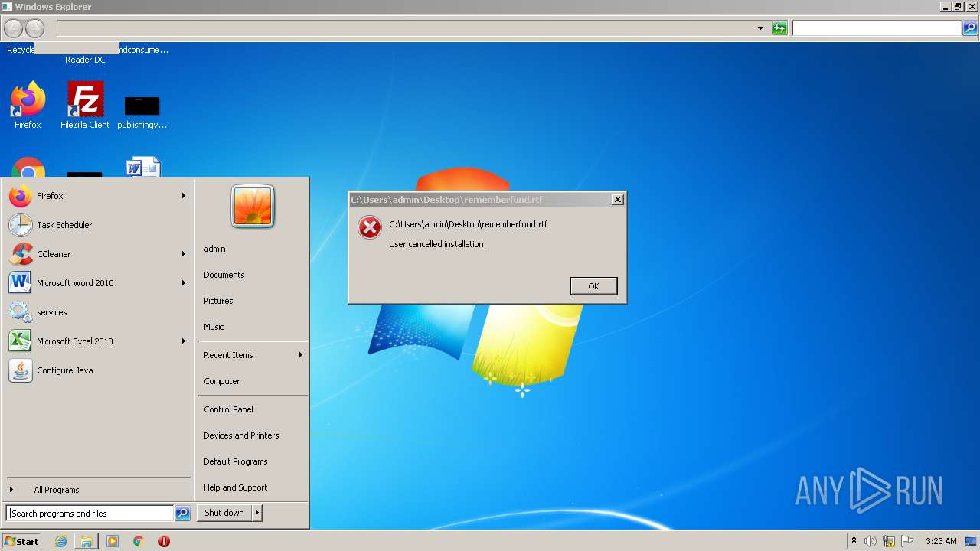Click the search magnifier in Start menu
Viewport: 980px width, 551px height.
[182, 514]
